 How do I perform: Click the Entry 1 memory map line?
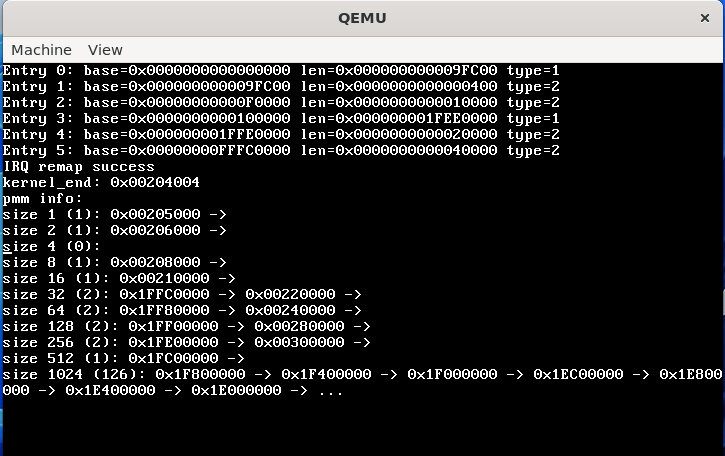pyautogui.click(x=281, y=87)
